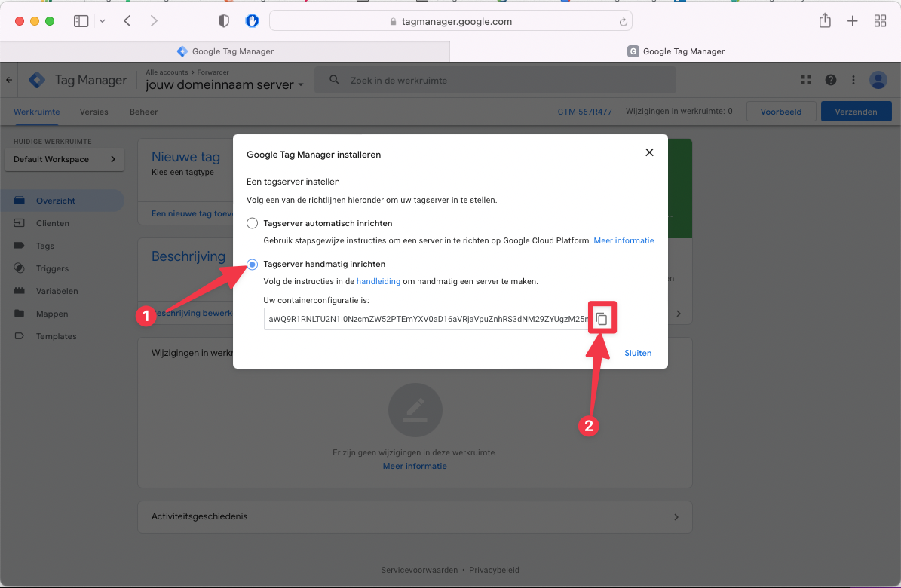This screenshot has height=588, width=901.
Task: Click the container configuration text field
Action: point(426,319)
